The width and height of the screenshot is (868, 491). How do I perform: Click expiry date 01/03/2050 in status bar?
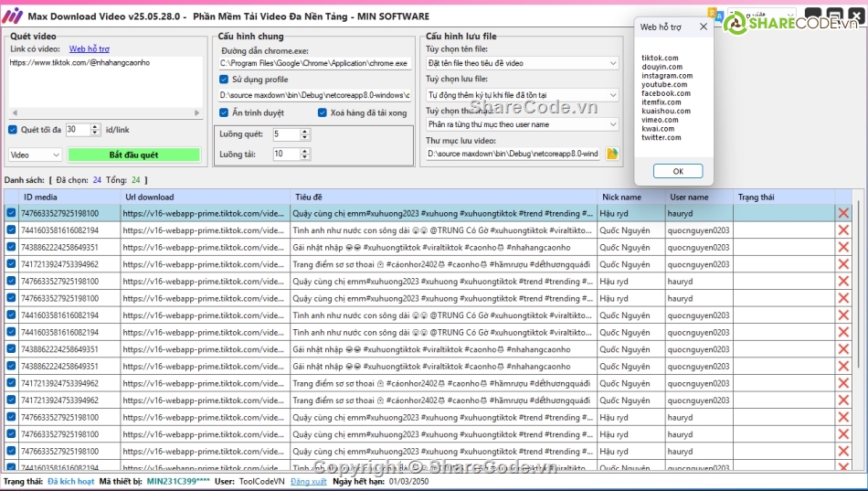(x=408, y=482)
